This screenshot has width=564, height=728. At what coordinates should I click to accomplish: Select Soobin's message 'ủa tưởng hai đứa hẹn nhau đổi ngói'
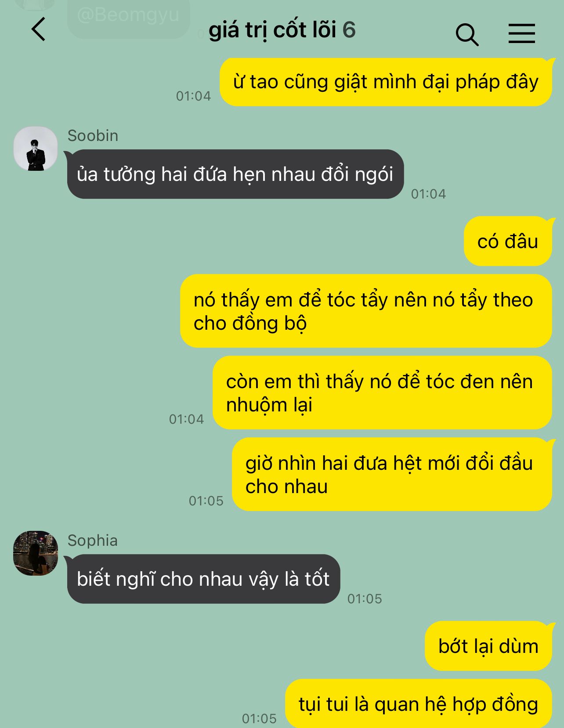click(x=235, y=174)
